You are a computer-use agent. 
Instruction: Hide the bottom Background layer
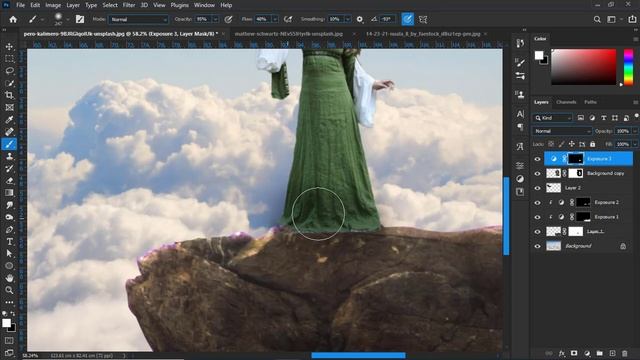click(538, 246)
